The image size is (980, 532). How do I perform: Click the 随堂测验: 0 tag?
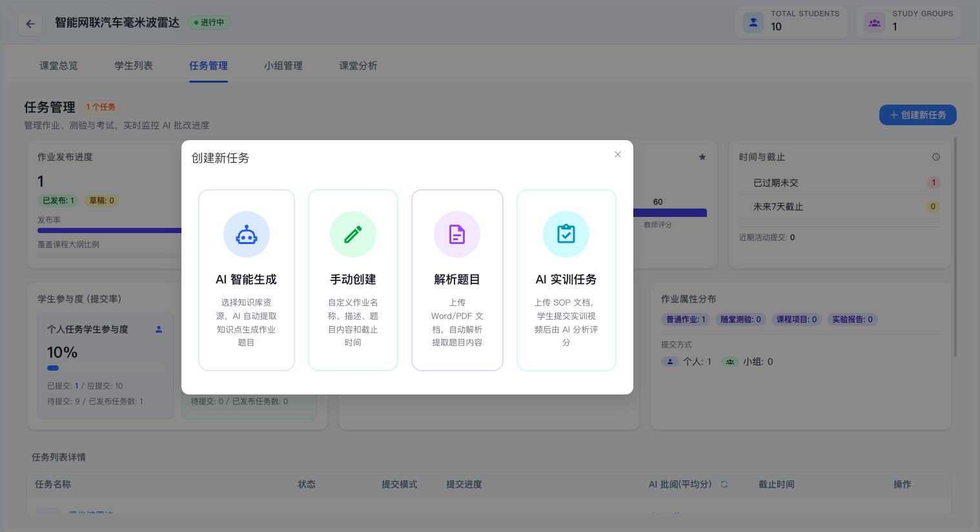click(x=741, y=320)
